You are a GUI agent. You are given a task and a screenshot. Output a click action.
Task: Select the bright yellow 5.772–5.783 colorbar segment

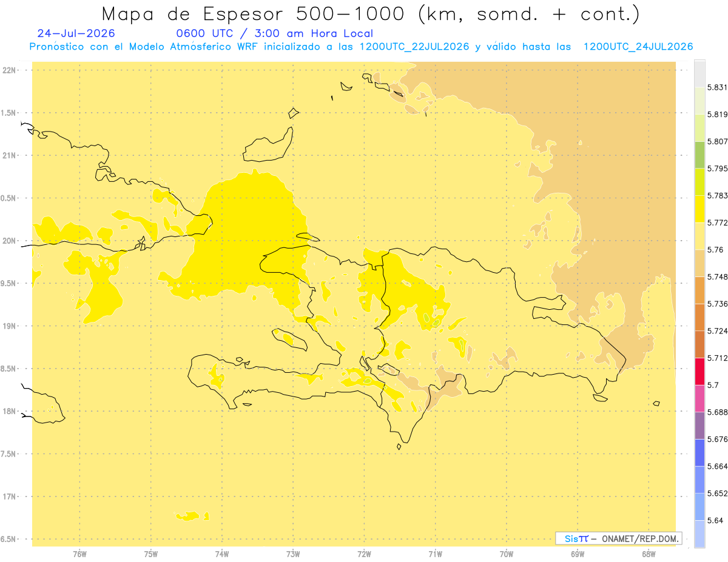pyautogui.click(x=699, y=209)
